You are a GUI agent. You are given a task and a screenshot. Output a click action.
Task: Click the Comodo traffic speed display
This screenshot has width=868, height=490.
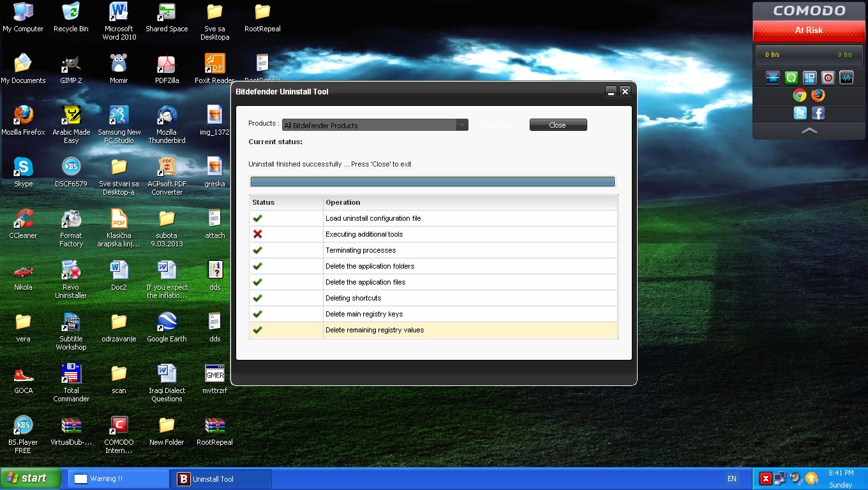click(x=809, y=55)
